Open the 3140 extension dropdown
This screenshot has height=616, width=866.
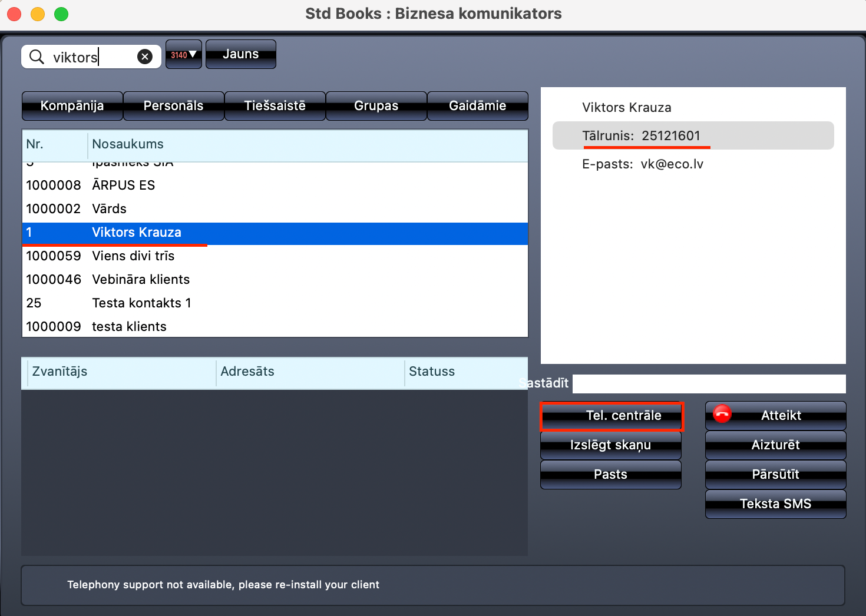tap(184, 55)
